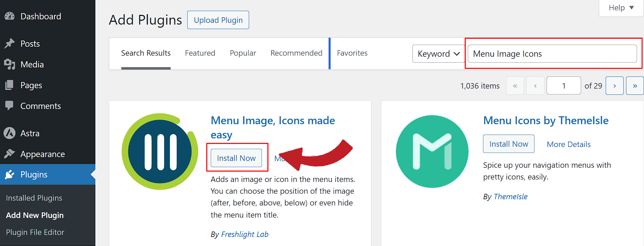The height and width of the screenshot is (246, 644).
Task: Click the plugin search field
Action: click(x=552, y=54)
